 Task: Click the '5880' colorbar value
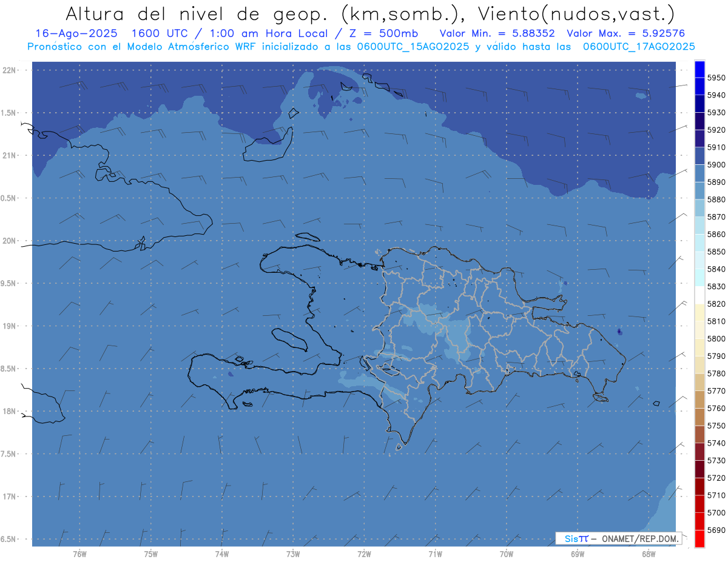pos(716,199)
